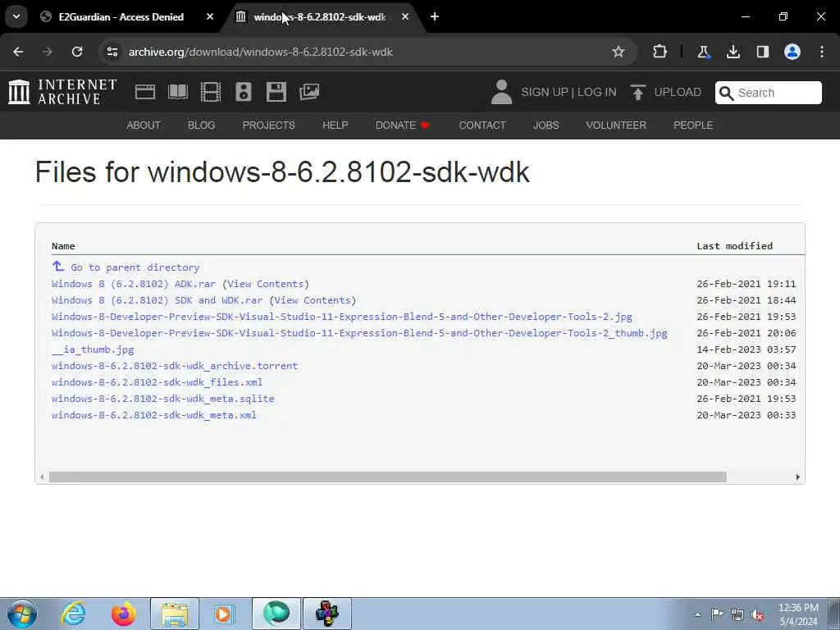The height and width of the screenshot is (630, 840).
Task: Open the Video film icon
Action: [x=211, y=92]
